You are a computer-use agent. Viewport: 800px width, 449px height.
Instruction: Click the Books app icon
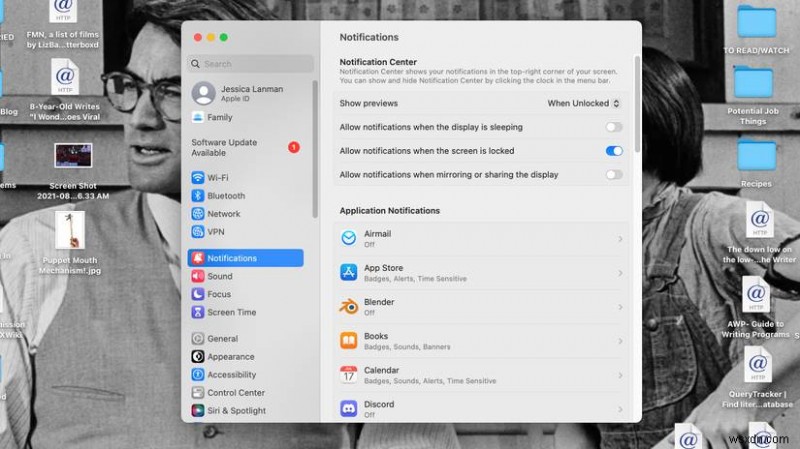coord(349,341)
